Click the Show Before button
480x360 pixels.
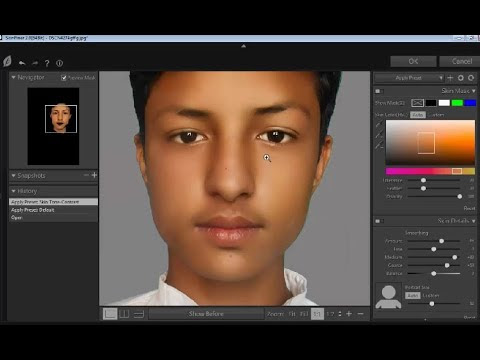(206, 314)
